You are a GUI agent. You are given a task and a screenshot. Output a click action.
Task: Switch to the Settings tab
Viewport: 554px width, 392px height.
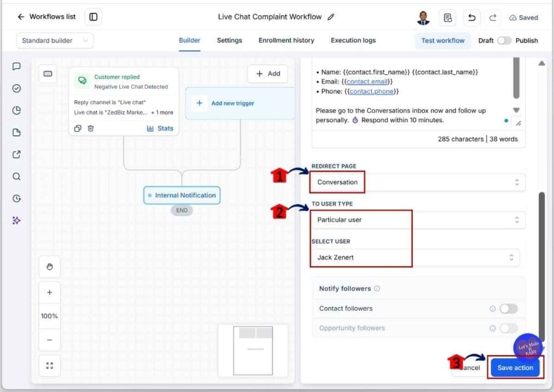tap(229, 41)
